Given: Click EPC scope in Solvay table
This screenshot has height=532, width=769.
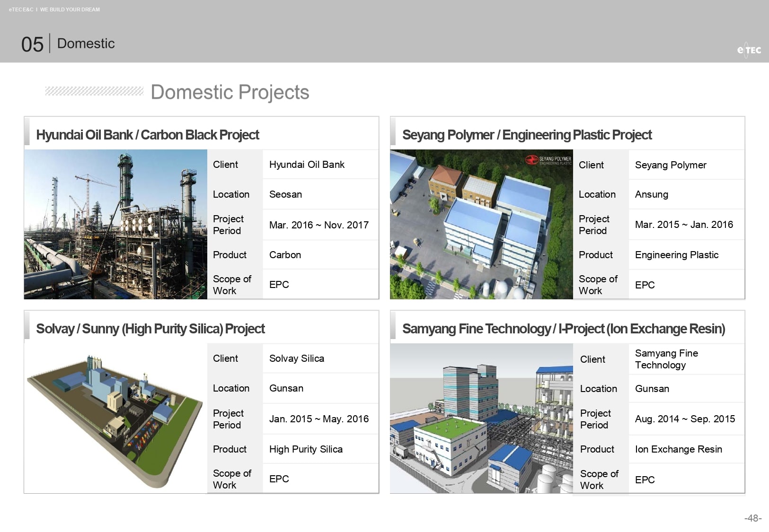Looking at the screenshot, I should pos(279,479).
